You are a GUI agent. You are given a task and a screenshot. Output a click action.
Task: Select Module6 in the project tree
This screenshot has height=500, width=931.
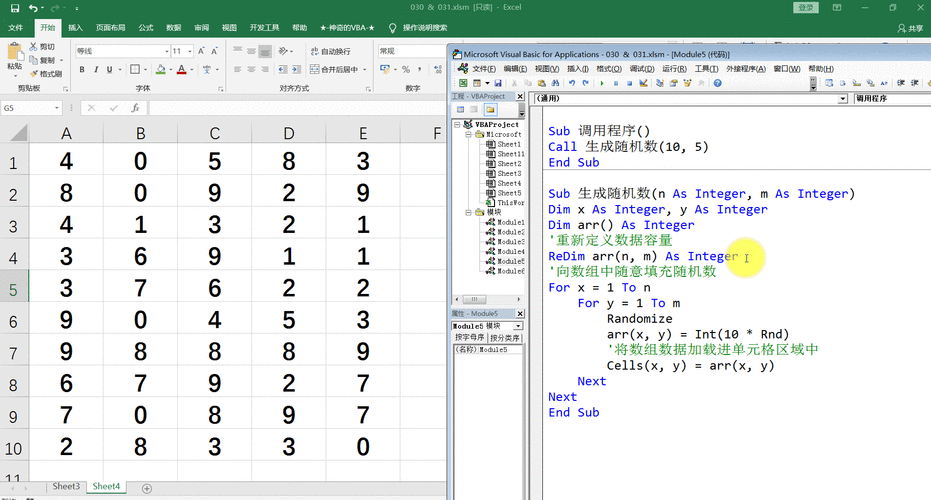(x=505, y=271)
